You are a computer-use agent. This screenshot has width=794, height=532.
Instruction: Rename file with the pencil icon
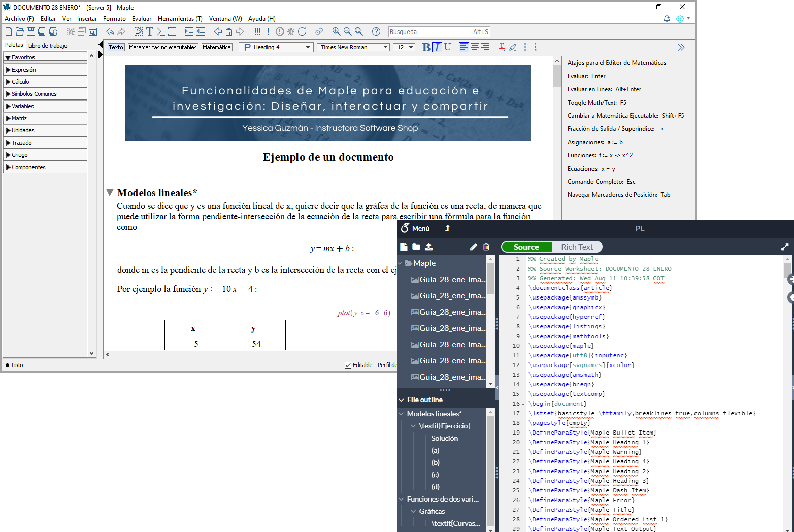[474, 247]
